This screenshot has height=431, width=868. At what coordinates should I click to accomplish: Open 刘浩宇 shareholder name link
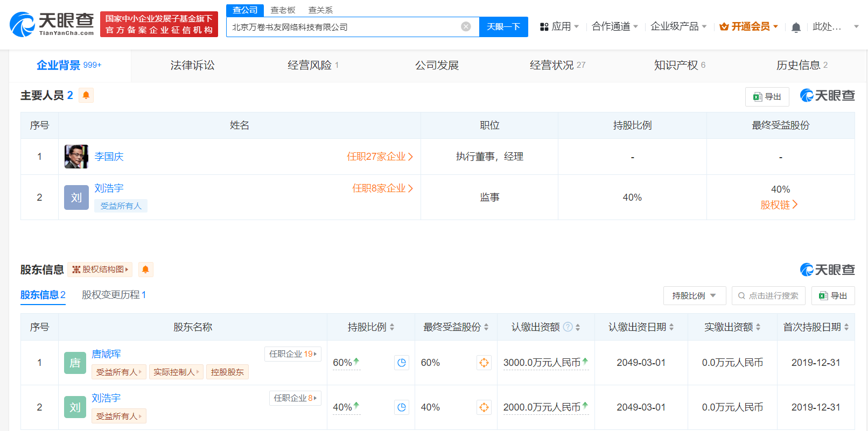click(x=106, y=398)
